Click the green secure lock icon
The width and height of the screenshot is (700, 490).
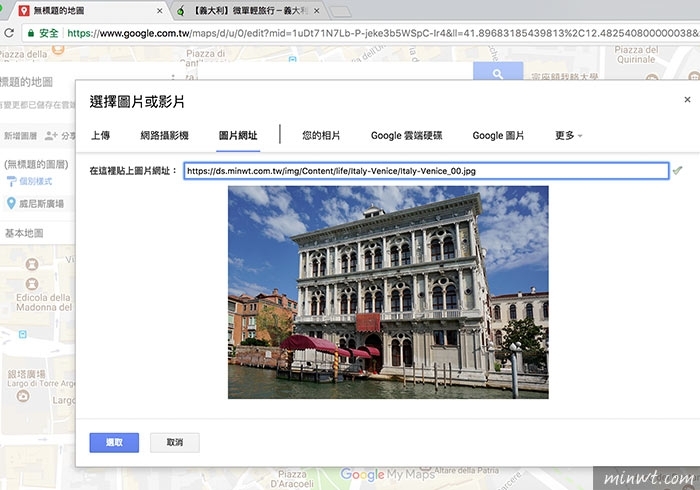point(31,33)
